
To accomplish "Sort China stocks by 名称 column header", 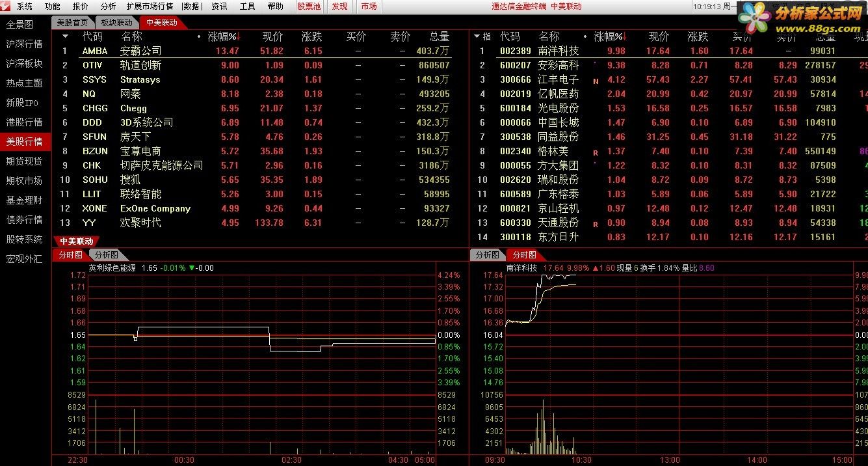I will 549,37.
